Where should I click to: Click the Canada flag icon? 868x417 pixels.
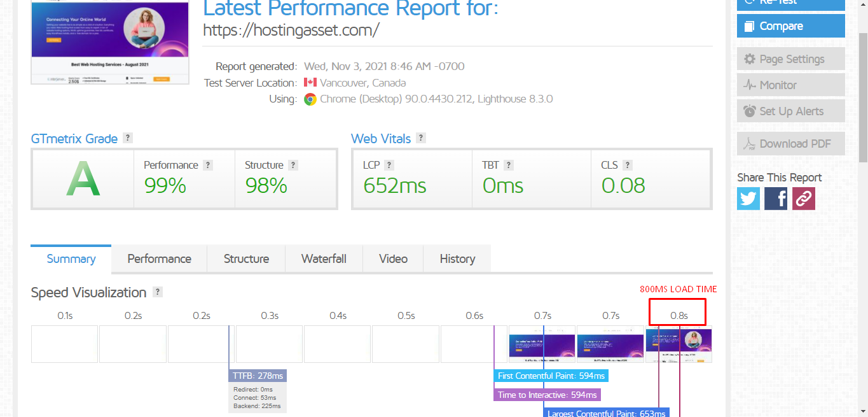310,83
